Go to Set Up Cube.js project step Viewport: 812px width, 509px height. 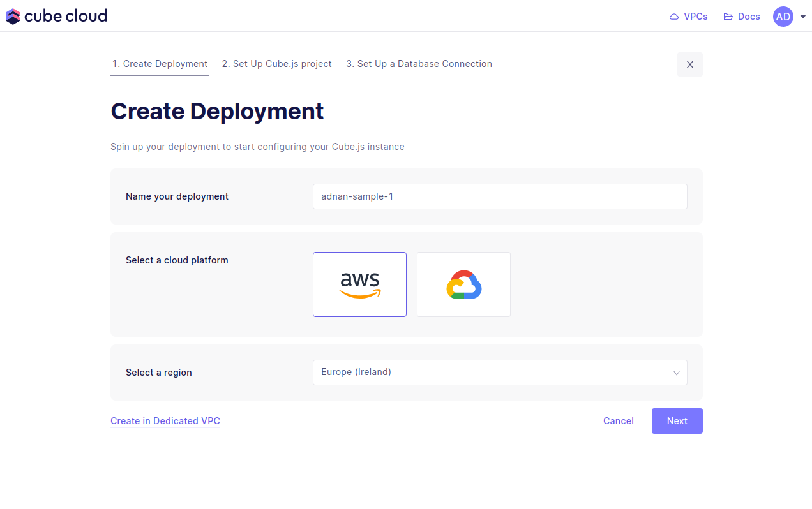pos(277,64)
